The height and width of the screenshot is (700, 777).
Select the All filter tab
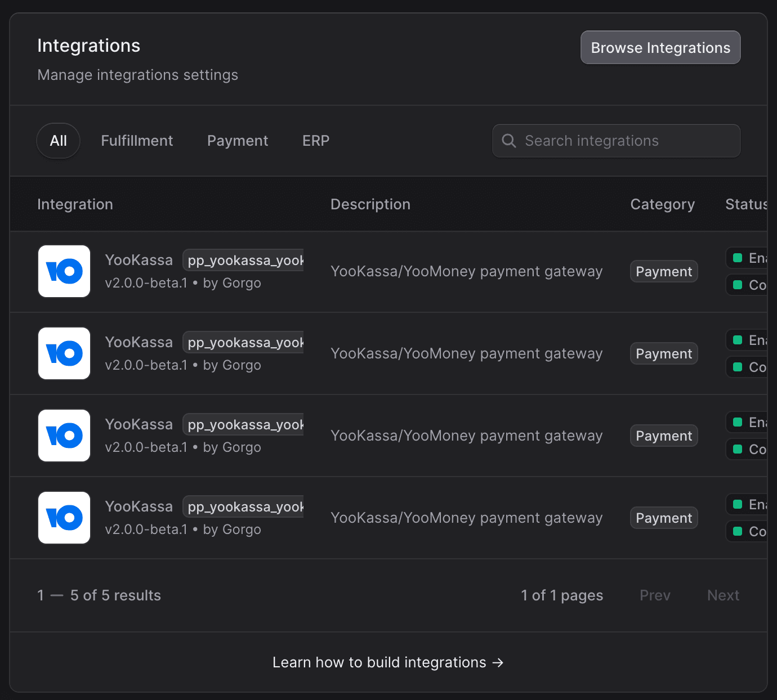[58, 141]
